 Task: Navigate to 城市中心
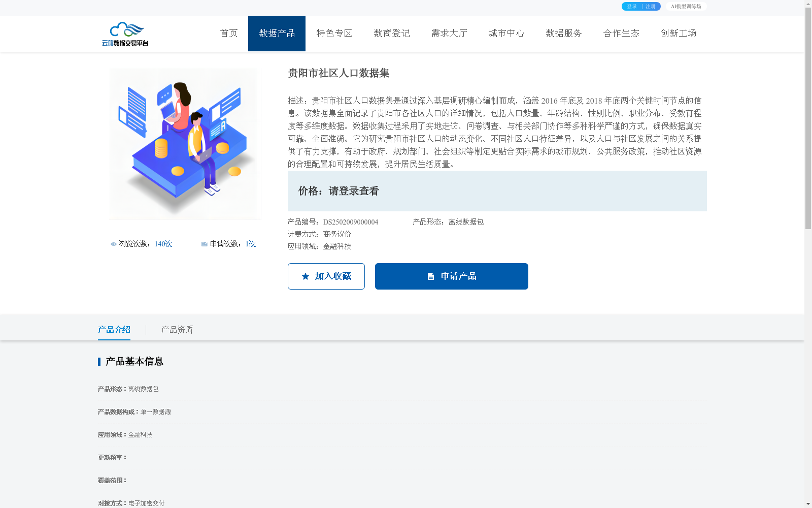click(506, 34)
